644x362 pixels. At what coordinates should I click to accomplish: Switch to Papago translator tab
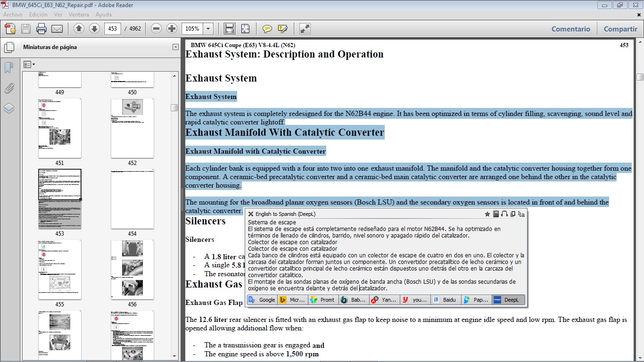[x=477, y=300]
